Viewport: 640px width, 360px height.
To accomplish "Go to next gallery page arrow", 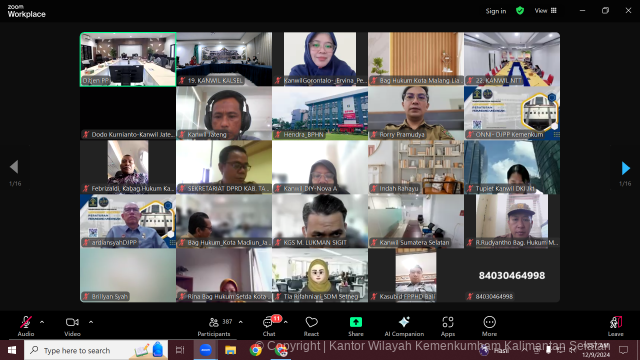I will (x=625, y=168).
